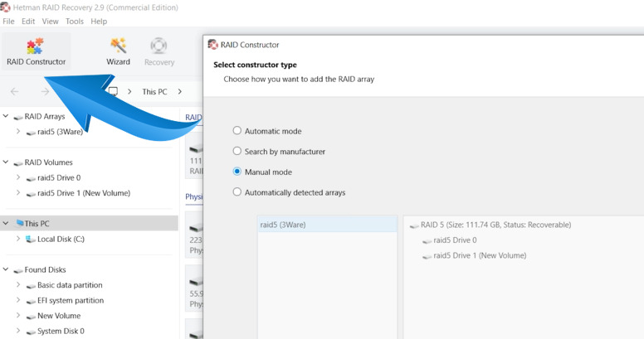Expand the Basic data partition node
Image resolution: width=644 pixels, height=339 pixels.
coord(18,284)
